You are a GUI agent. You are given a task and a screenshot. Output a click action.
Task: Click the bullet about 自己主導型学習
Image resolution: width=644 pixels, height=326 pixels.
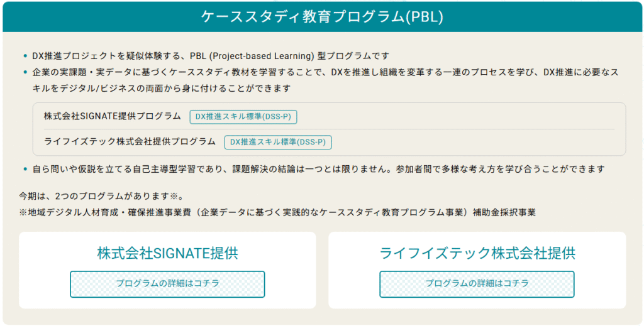pos(319,169)
